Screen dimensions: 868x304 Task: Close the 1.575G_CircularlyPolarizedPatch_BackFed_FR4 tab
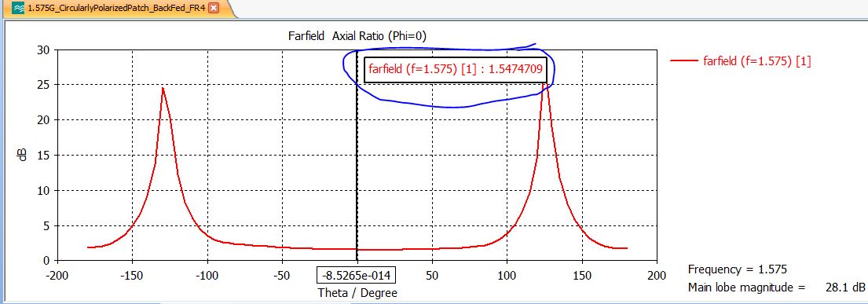click(x=214, y=9)
